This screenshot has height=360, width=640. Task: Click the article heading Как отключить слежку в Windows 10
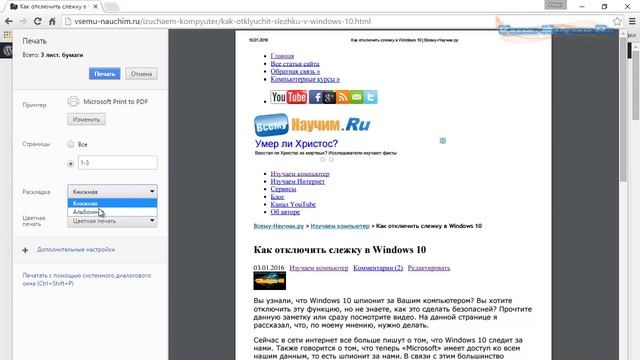(x=340, y=250)
